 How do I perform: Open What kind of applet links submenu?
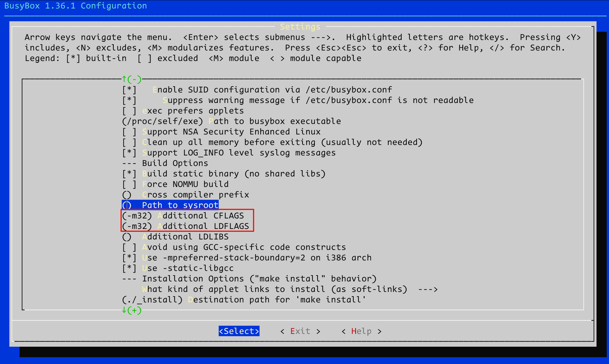(x=274, y=289)
